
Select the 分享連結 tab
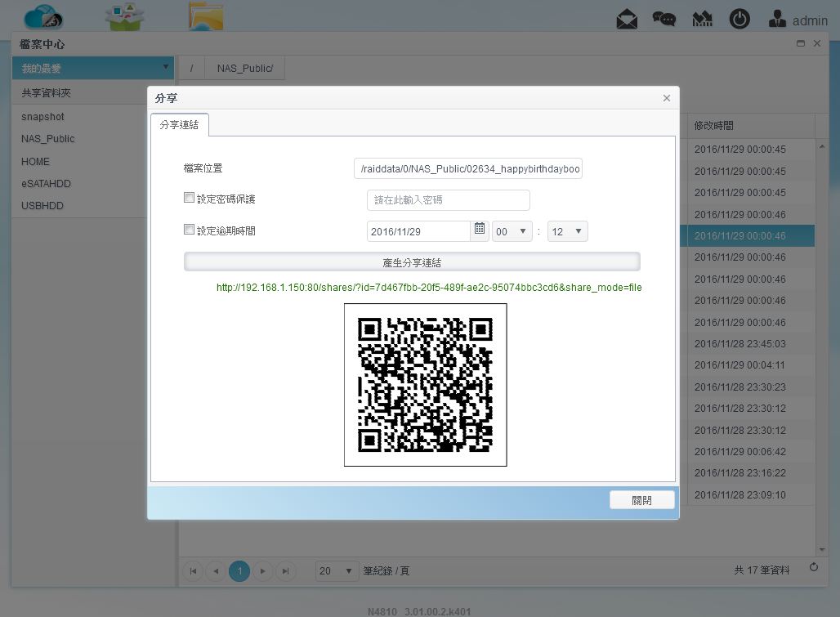(x=180, y=125)
